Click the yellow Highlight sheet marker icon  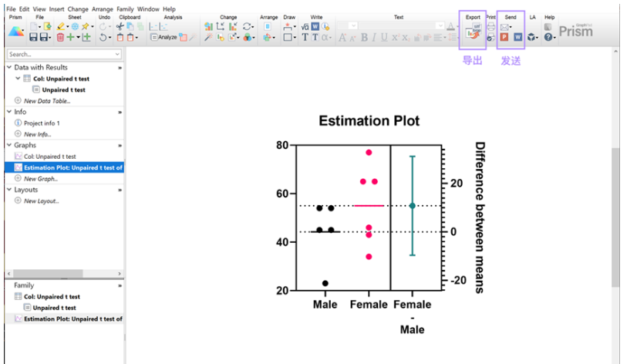click(61, 26)
